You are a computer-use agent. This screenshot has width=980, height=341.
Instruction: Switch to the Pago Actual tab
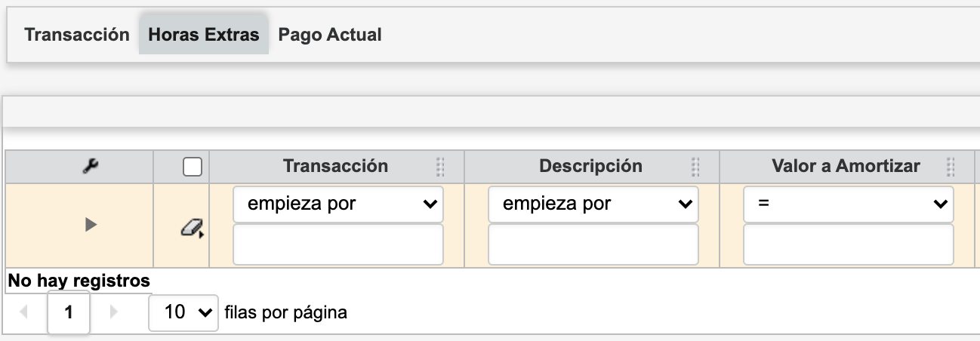(x=330, y=35)
